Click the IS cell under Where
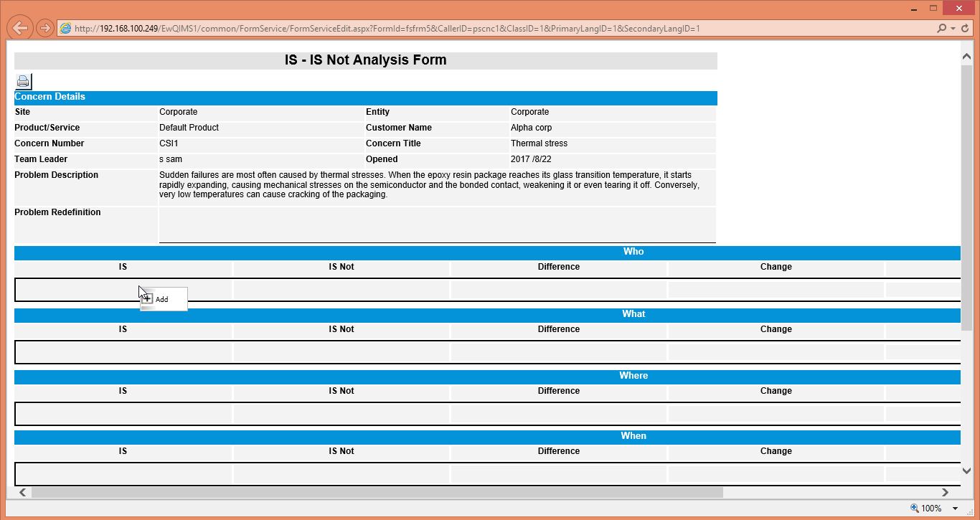Viewport: 980px width, 520px height. 123,414
